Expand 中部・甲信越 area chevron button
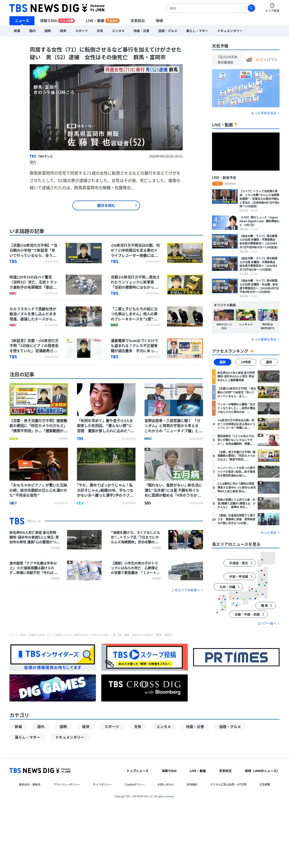 [x=240, y=576]
